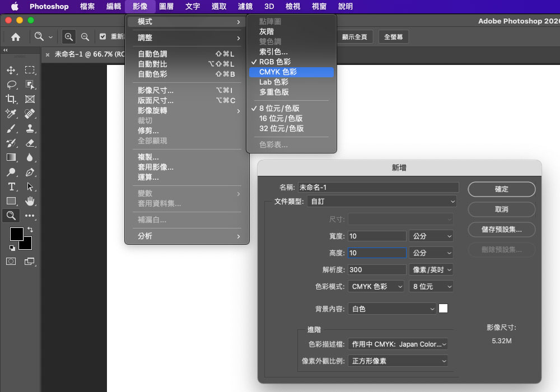Select the Lasso tool
560x392 pixels.
(11, 85)
